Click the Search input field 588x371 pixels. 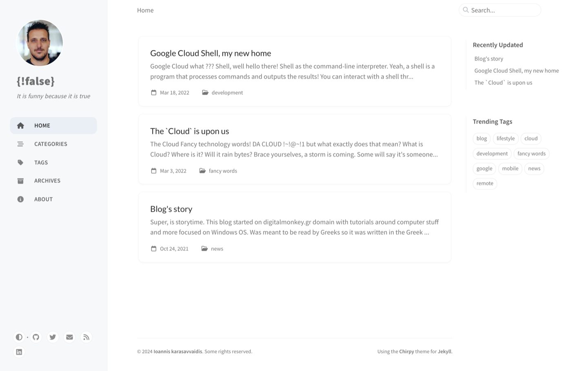(x=500, y=10)
